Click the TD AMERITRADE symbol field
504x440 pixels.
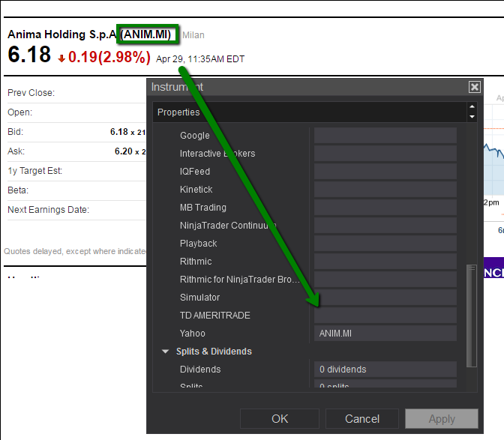click(x=385, y=316)
